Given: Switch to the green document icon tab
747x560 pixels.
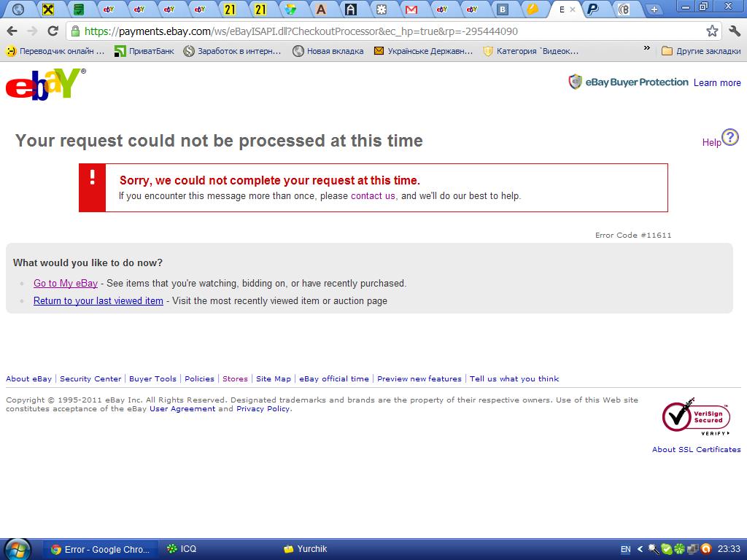Looking at the screenshot, I should pos(79,9).
